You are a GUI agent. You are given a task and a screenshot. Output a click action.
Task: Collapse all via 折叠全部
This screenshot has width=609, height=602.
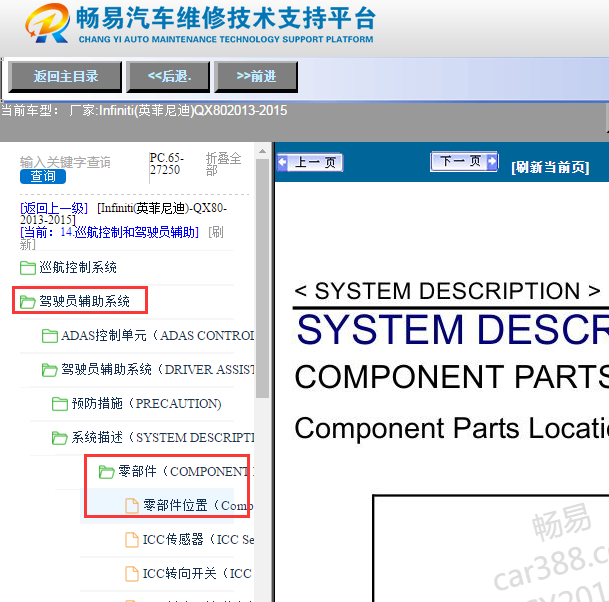coord(223,164)
